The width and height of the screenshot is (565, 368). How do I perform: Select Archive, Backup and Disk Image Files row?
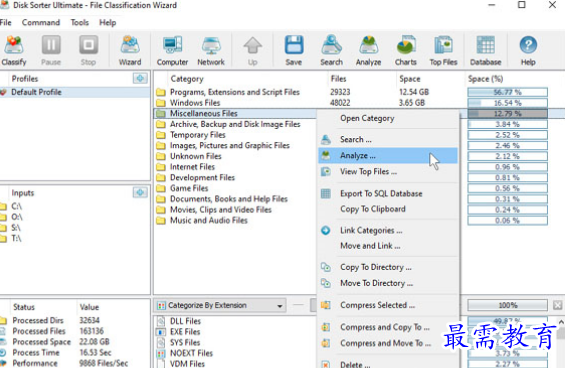[x=235, y=124]
